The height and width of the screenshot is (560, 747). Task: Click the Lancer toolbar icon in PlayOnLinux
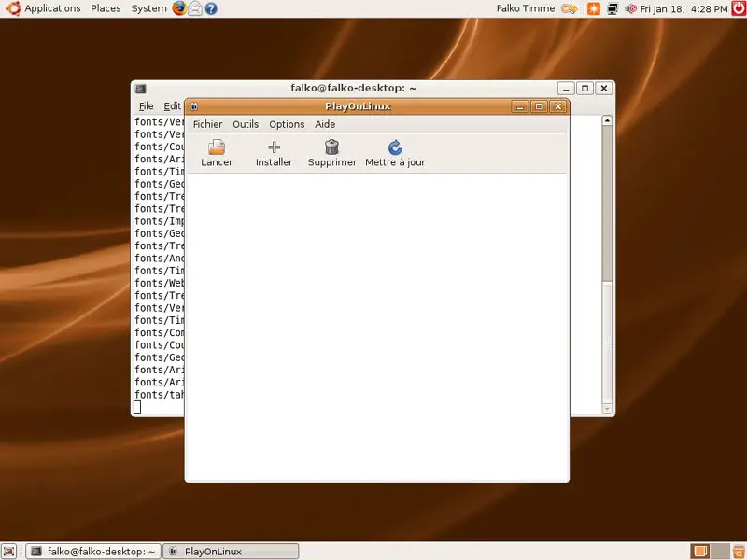[x=217, y=147]
